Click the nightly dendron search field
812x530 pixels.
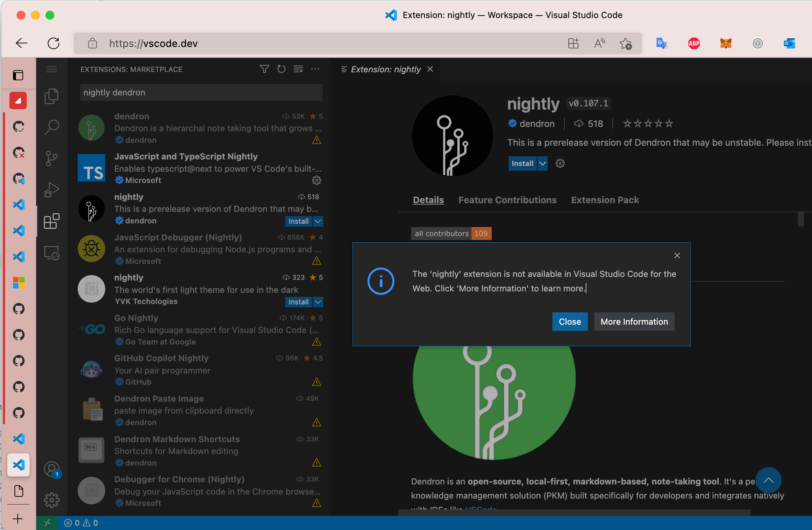[201, 93]
